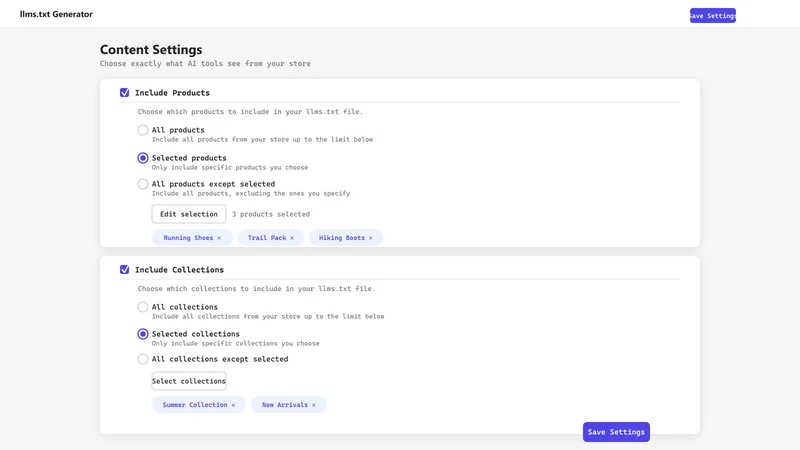
Task: Click 'Only include specific collections you choose' text
Action: coord(236,343)
